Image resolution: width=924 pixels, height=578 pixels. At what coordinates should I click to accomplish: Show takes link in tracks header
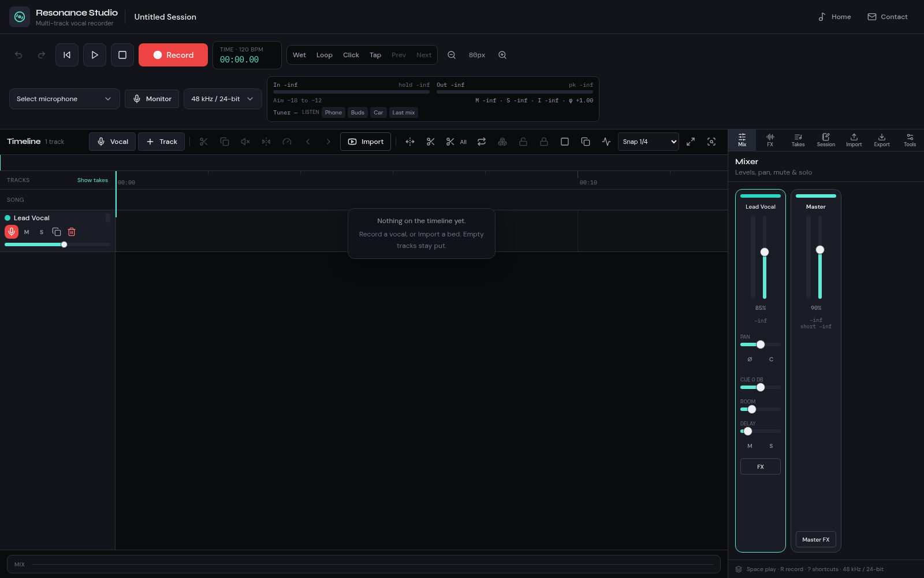(92, 180)
